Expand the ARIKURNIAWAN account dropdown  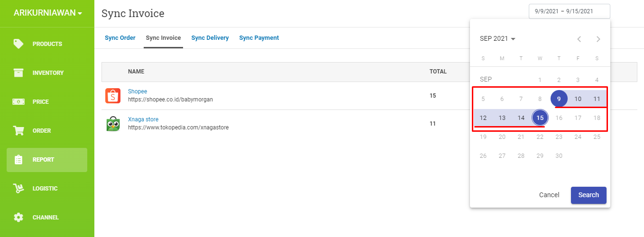pos(47,13)
